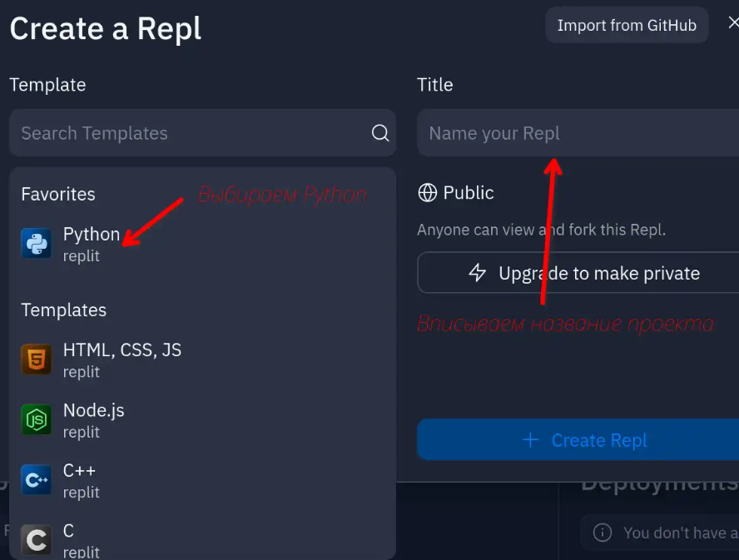The height and width of the screenshot is (560, 739).
Task: Click the Create Repl button label
Action: [x=599, y=440]
